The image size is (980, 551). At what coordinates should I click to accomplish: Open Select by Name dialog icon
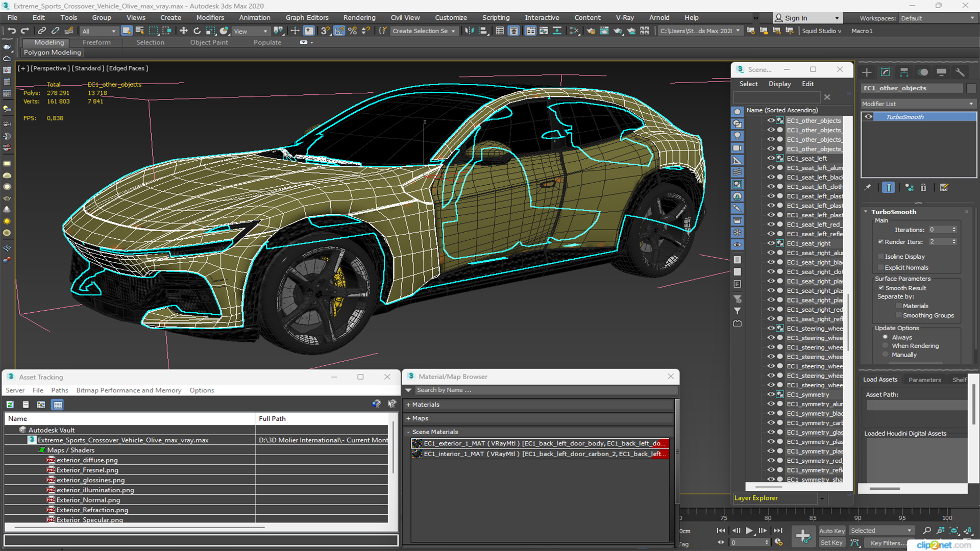pyautogui.click(x=140, y=31)
